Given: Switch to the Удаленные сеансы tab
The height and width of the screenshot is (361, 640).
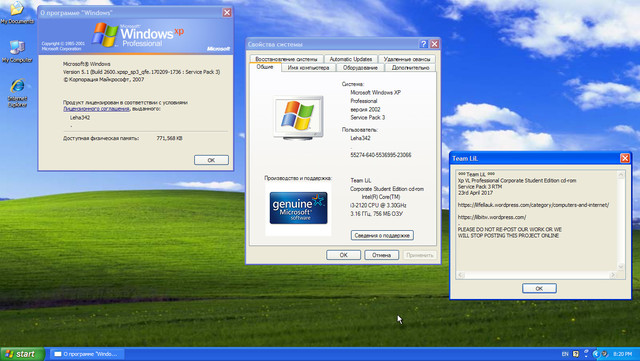Looking at the screenshot, I should (x=407, y=59).
